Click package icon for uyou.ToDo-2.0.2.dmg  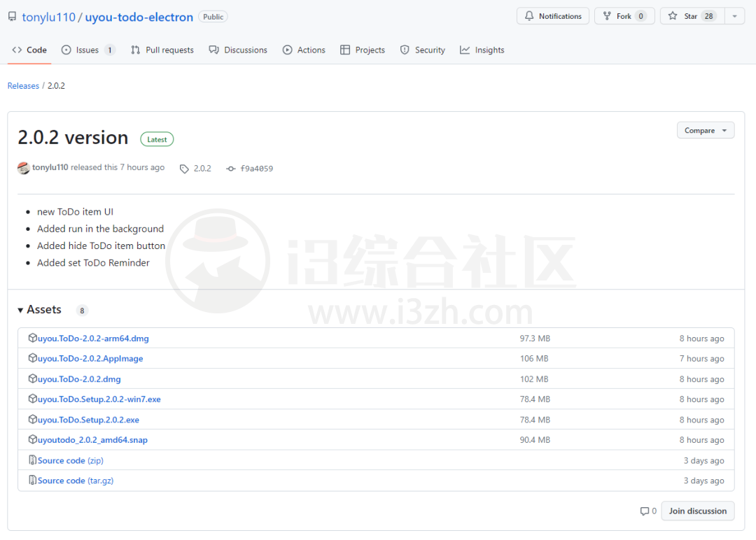32,378
